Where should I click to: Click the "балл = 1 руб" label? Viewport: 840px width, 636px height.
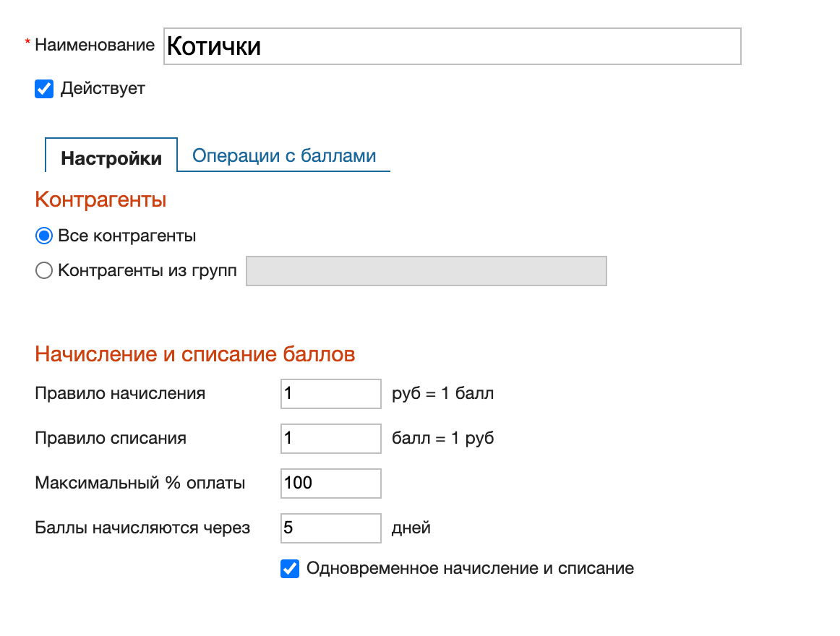442,438
